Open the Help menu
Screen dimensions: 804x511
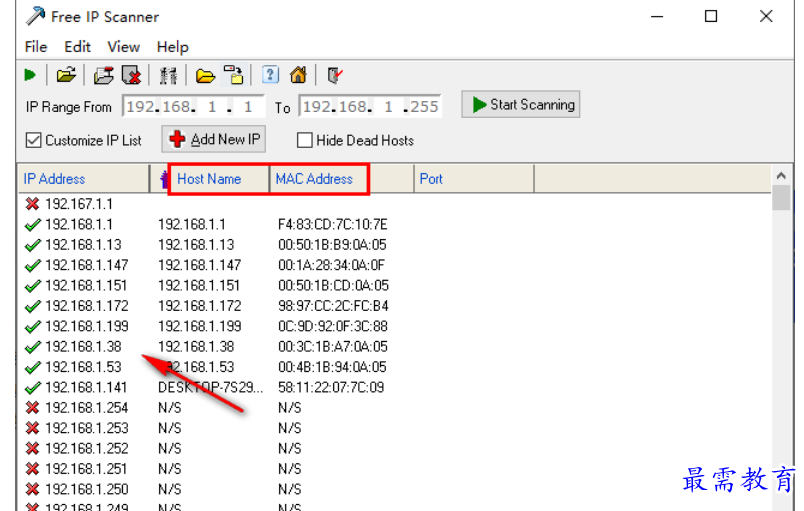click(x=173, y=47)
